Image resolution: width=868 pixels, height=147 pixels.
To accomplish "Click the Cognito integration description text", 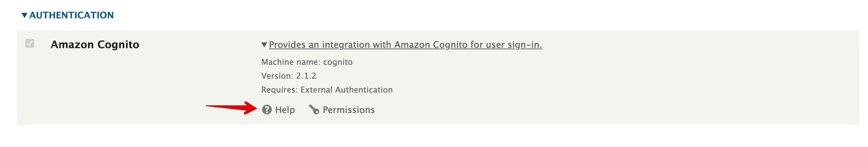I will 405,45.
